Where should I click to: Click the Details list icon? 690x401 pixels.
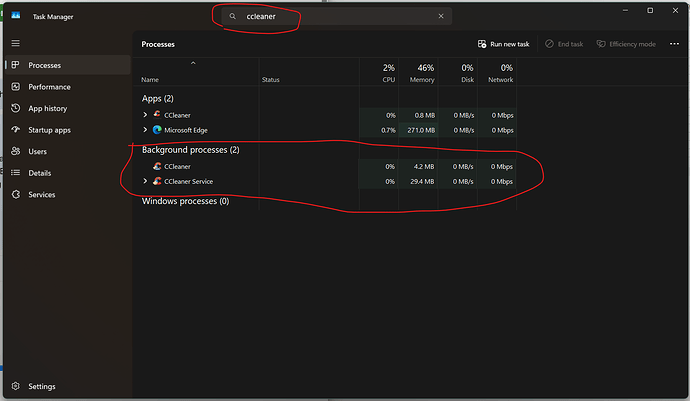16,173
